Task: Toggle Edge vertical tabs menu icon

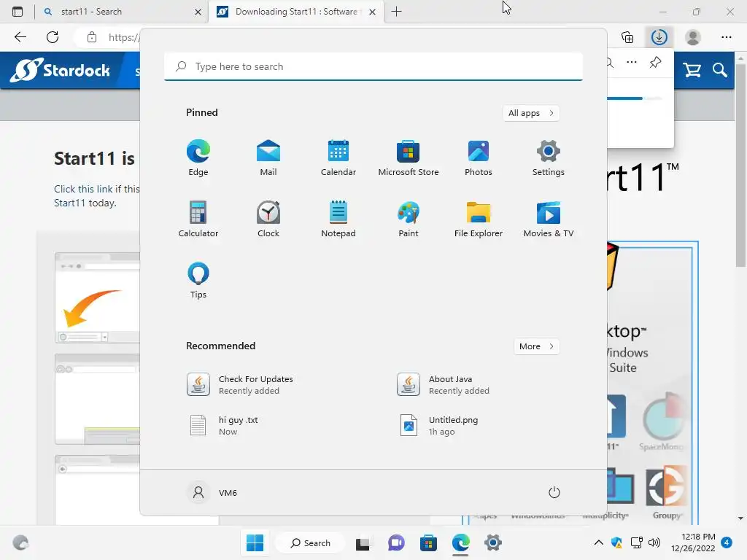Action: point(18,12)
